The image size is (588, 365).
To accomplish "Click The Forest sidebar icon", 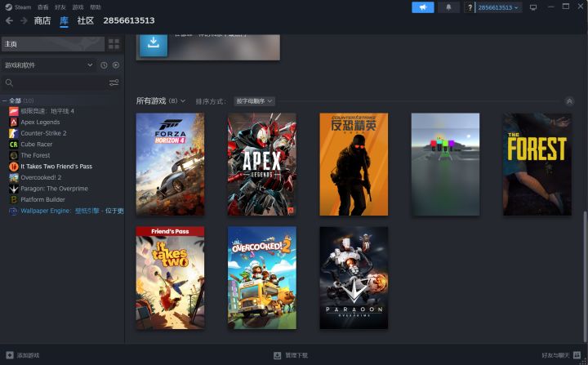I will coord(14,155).
